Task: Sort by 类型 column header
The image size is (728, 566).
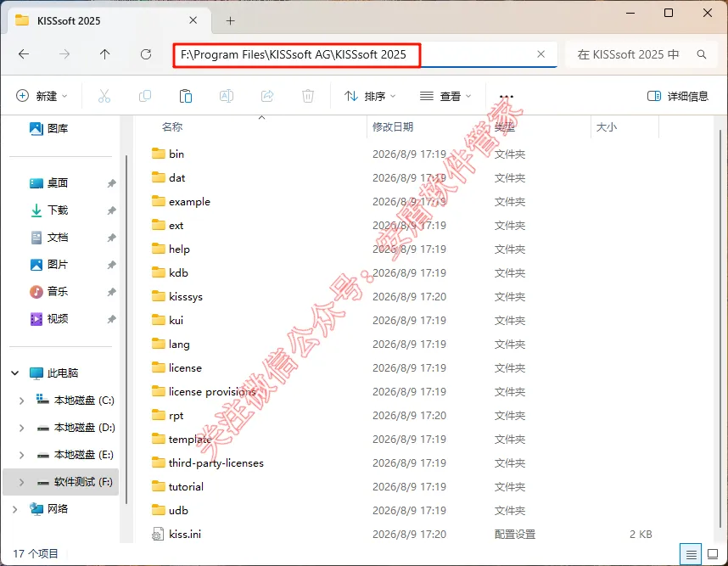Action: [504, 126]
